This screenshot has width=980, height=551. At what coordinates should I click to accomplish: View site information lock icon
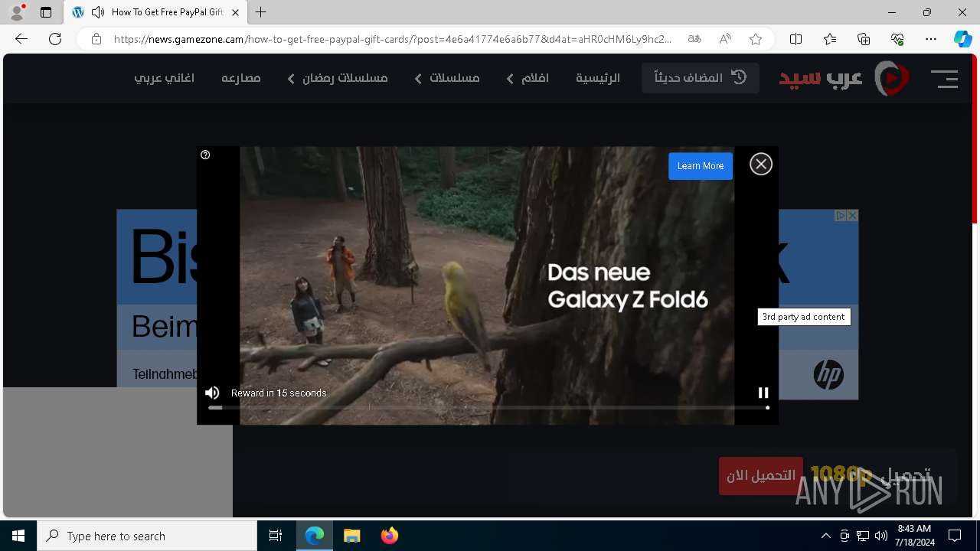96,39
